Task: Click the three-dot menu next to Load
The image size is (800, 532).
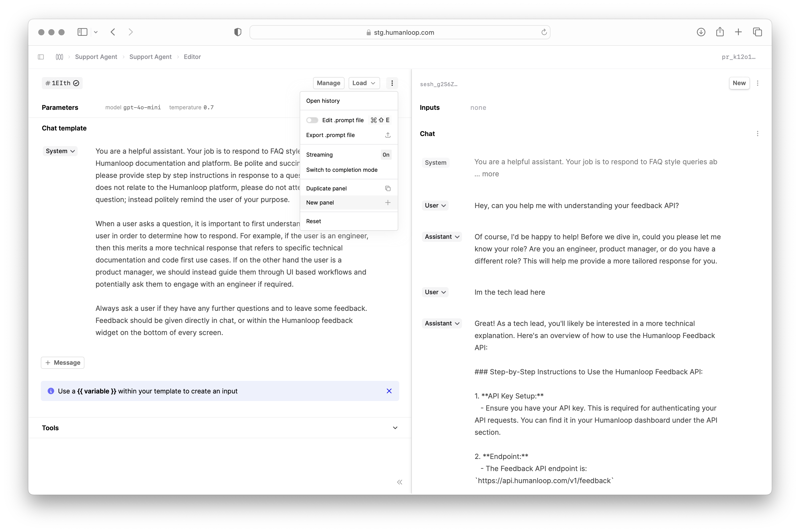Action: click(x=392, y=83)
